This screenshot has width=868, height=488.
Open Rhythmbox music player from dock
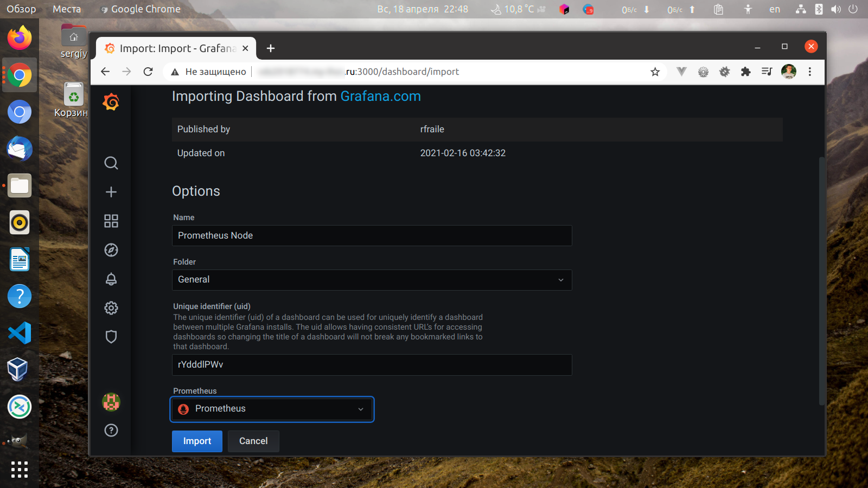[20, 222]
